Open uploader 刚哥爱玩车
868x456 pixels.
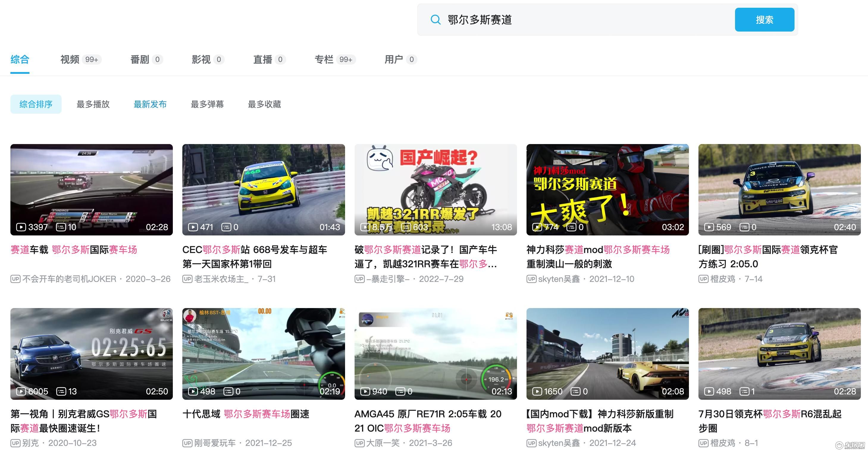coord(215,443)
